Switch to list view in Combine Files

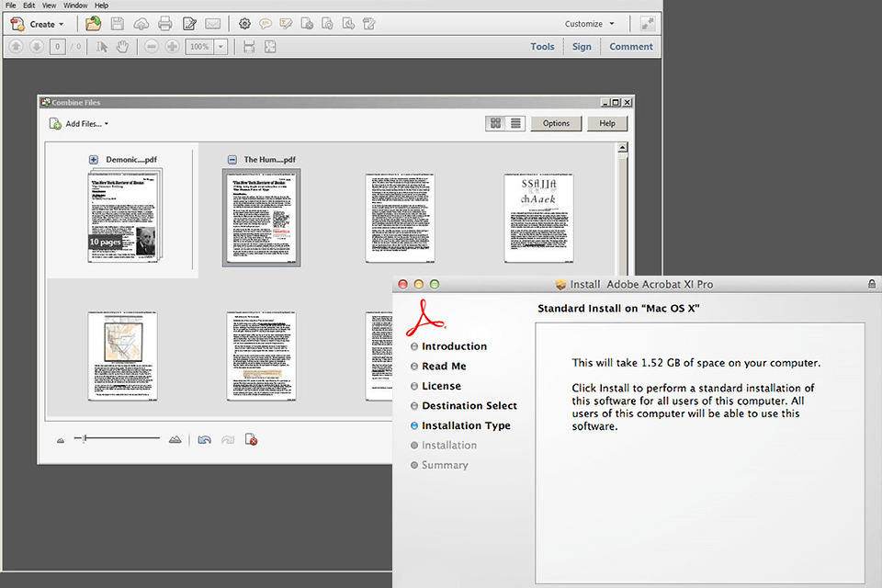pos(515,123)
